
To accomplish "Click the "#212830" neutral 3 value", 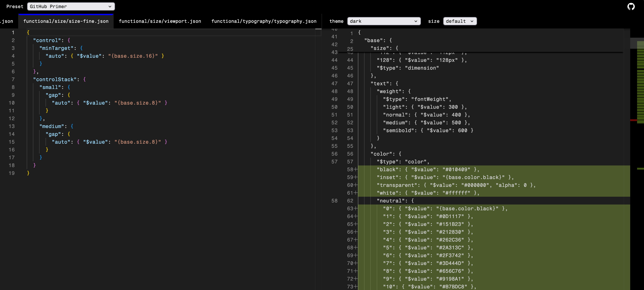I will (x=450, y=232).
